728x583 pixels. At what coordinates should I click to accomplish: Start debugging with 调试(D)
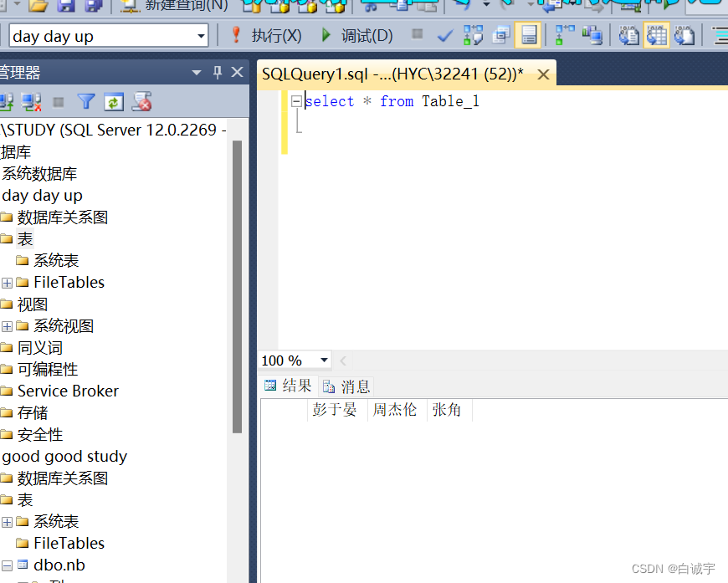[357, 36]
